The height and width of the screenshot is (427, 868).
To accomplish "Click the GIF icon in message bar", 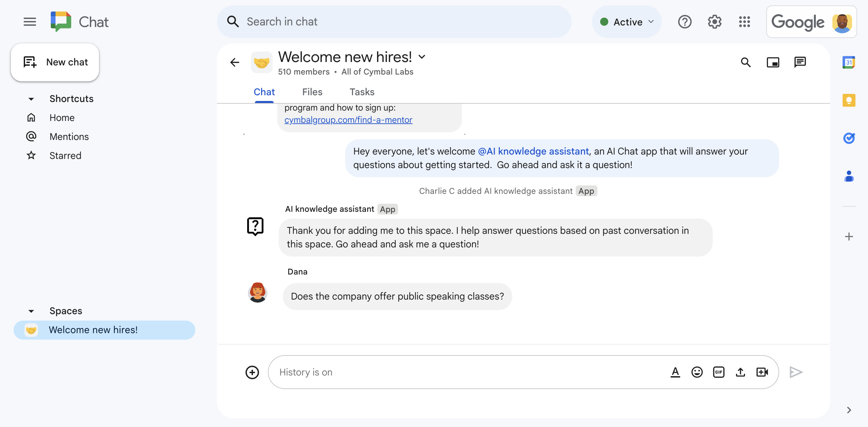I will 718,372.
